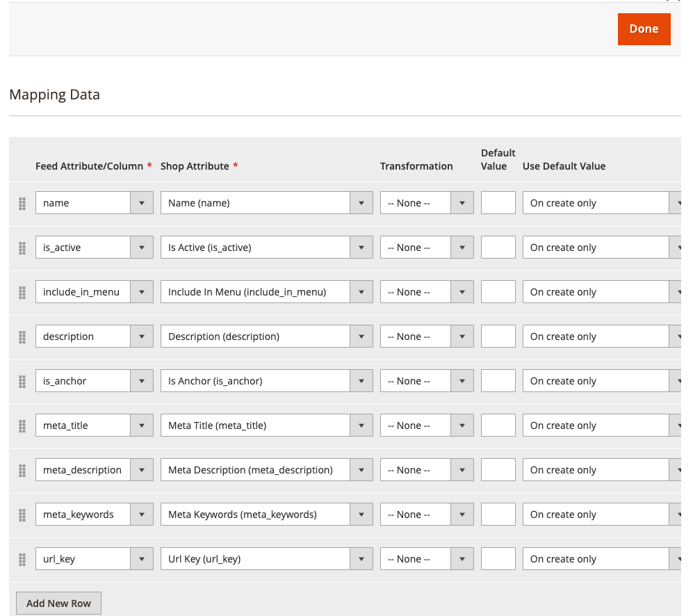Click the drag handle for the url_key row
The width and height of the screenshot is (693, 616).
tap(22, 560)
